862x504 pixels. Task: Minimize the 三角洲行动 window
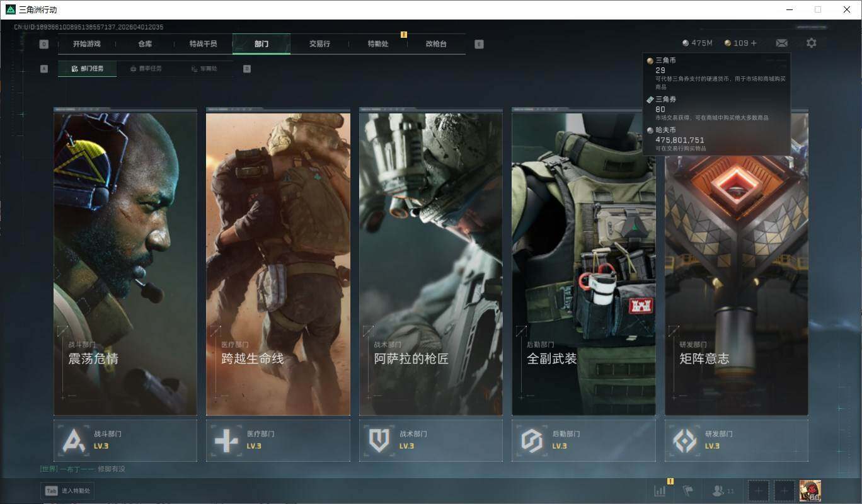(789, 9)
